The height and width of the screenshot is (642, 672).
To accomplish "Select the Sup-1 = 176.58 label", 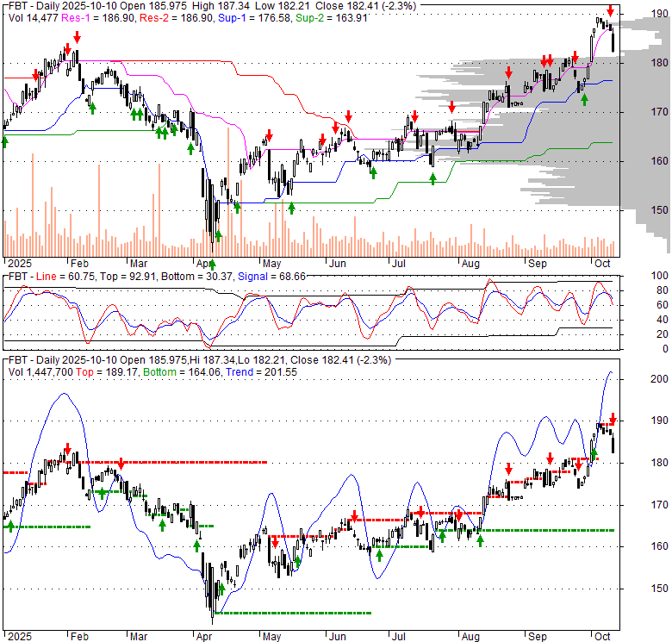I will click(x=254, y=18).
